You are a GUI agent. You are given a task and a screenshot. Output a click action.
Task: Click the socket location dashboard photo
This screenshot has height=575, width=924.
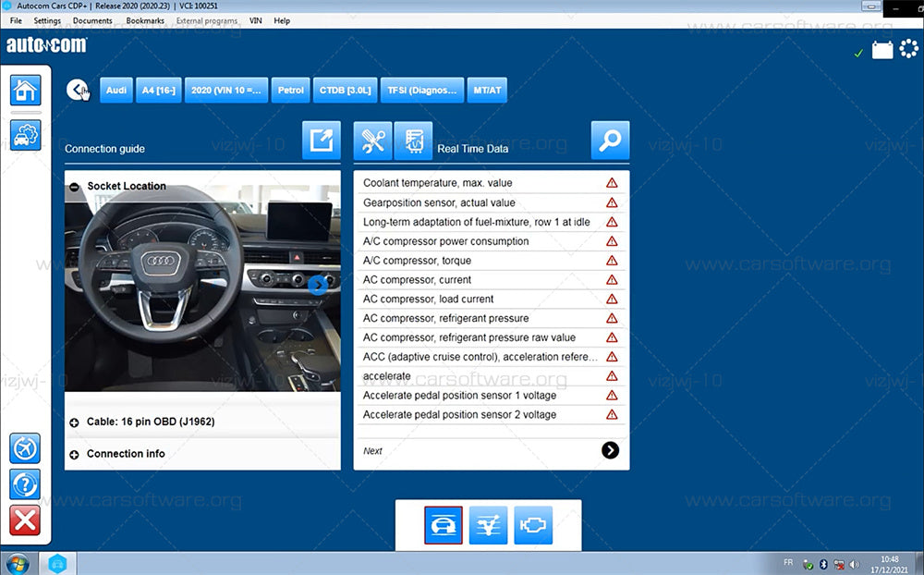click(x=202, y=288)
